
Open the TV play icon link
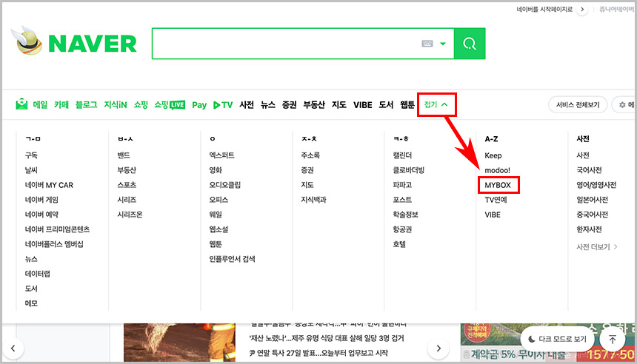coord(223,105)
